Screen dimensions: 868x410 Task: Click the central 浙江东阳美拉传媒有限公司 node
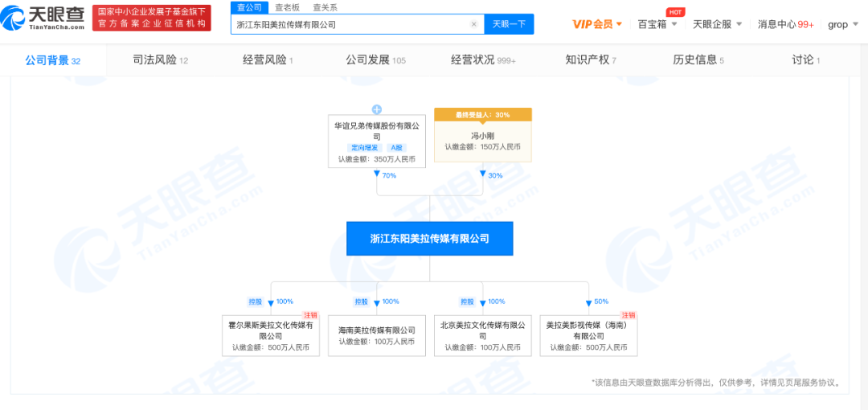click(x=429, y=239)
